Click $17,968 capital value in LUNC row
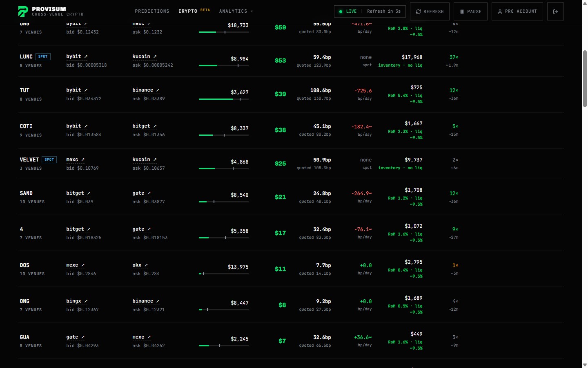Viewport: 588px width, 368px height. (412, 57)
